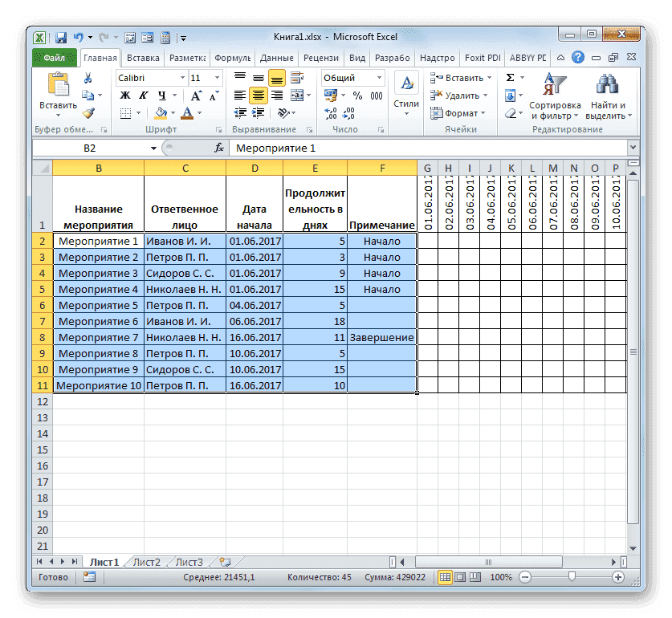Viewport: 672px width, 618px height.
Task: Click the AutoSum Σ icon
Action: 510,77
